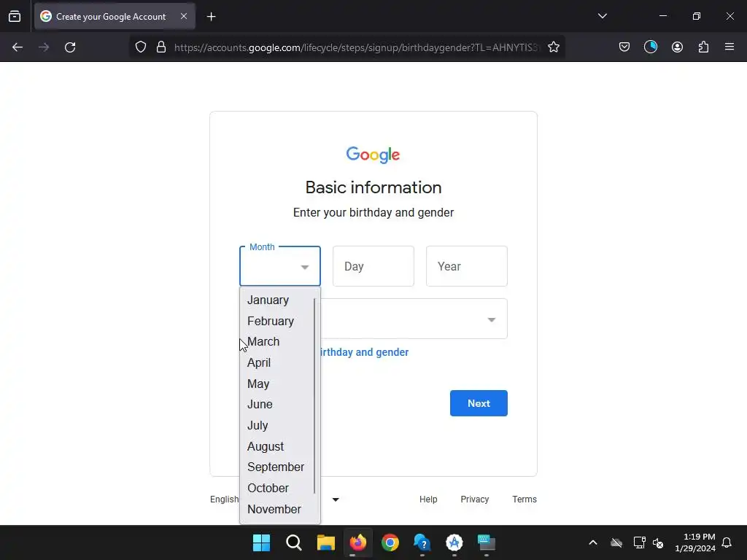Image resolution: width=747 pixels, height=560 pixels.
Task: Open the tracking protection shield icon
Action: point(141,47)
